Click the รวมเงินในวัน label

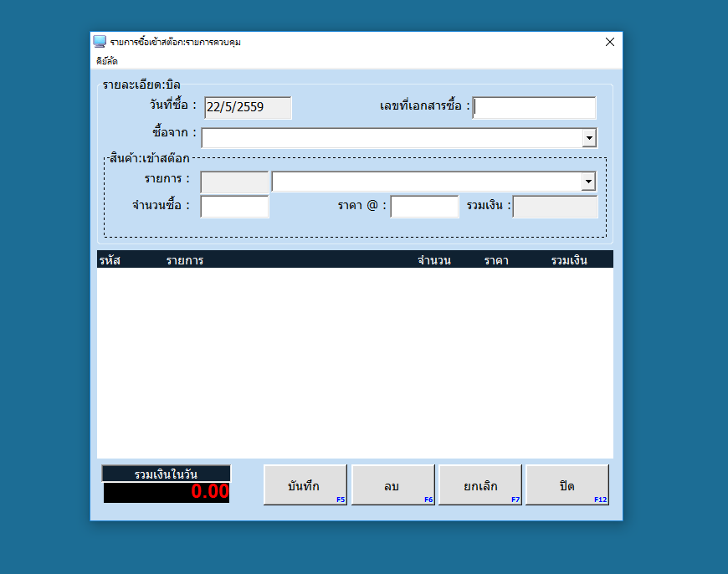click(167, 474)
